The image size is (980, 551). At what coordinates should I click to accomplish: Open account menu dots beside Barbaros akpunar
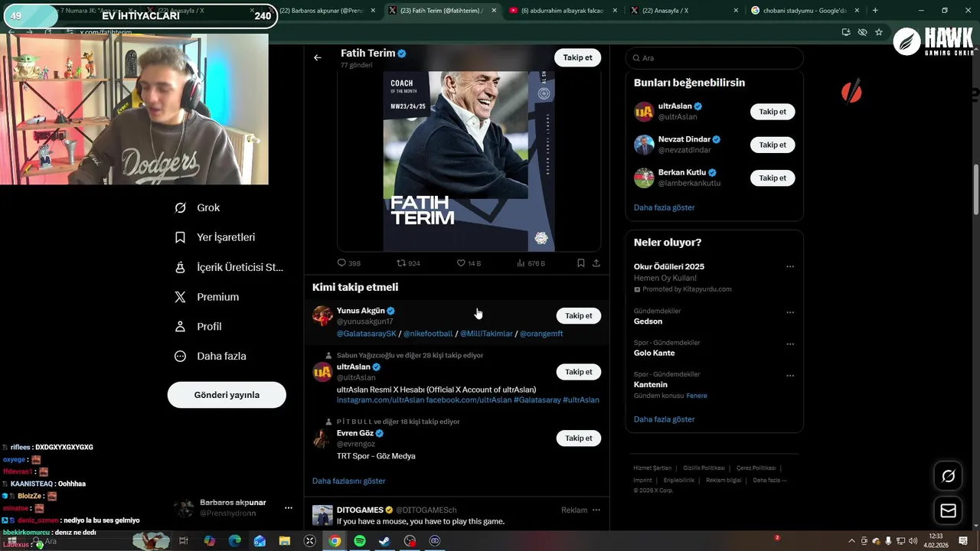[x=289, y=507]
